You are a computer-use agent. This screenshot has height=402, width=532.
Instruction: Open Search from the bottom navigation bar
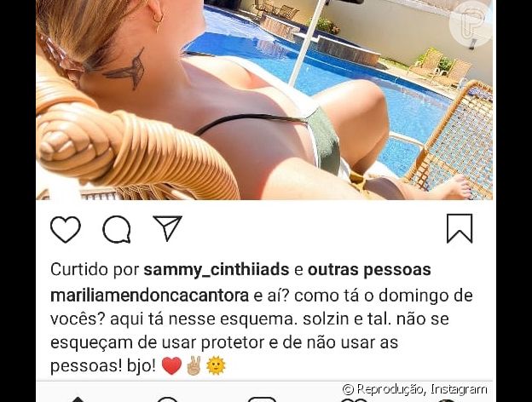[x=166, y=399]
